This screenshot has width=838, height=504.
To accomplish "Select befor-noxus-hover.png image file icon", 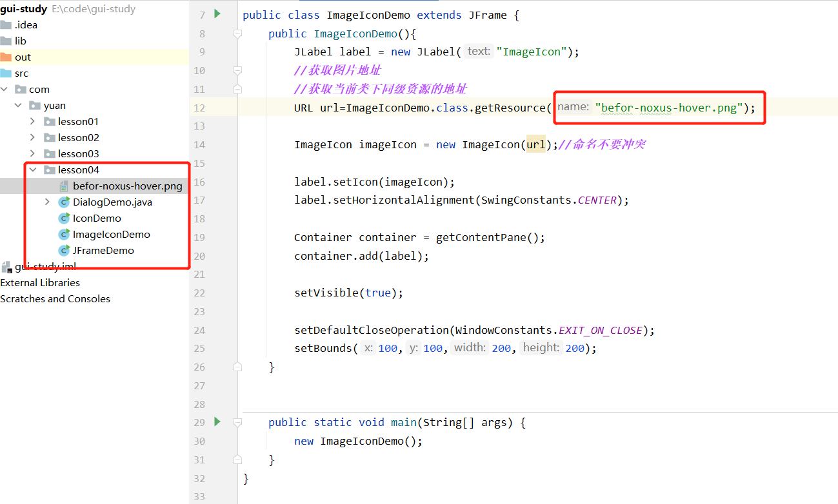I will (64, 186).
